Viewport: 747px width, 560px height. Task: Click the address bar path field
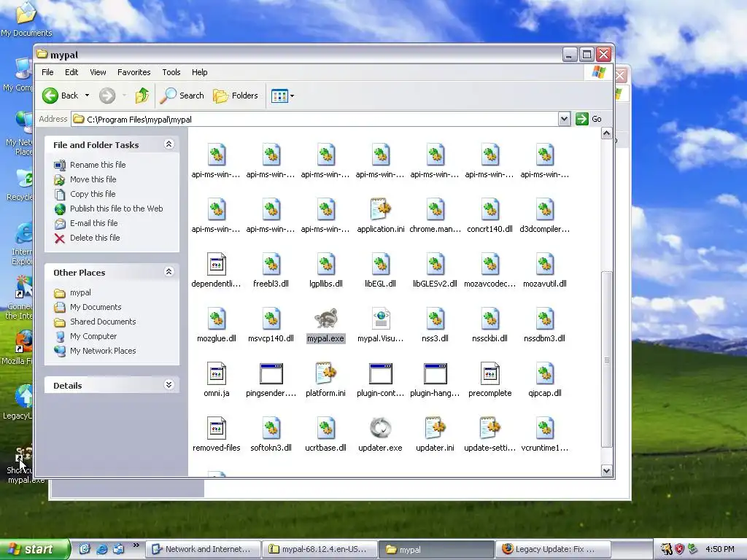click(x=314, y=119)
